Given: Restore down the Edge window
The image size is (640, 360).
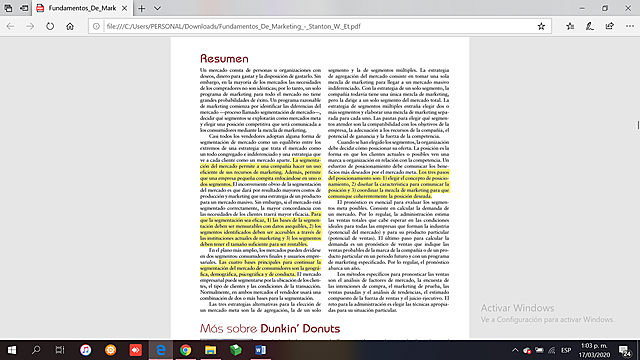Looking at the screenshot, I should click(605, 8).
